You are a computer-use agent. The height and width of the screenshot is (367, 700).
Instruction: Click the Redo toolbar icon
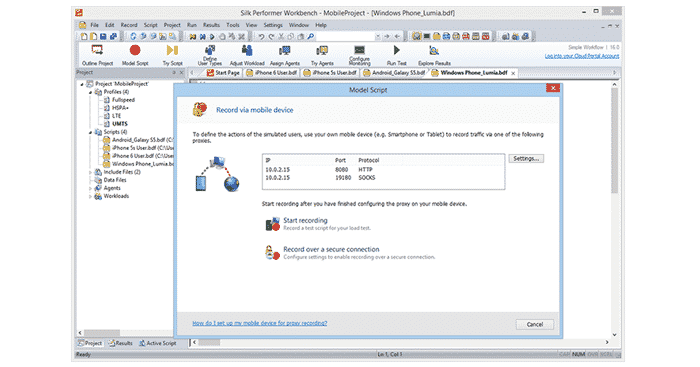point(271,37)
